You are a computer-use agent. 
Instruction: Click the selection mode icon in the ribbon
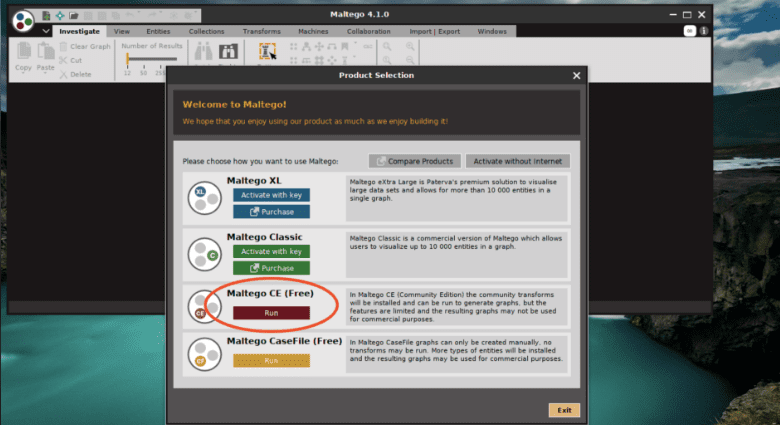[267, 52]
